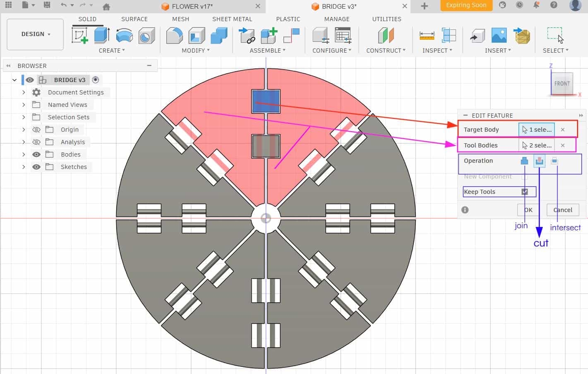Show the Origin folder
The width and height of the screenshot is (588, 374).
point(36,130)
